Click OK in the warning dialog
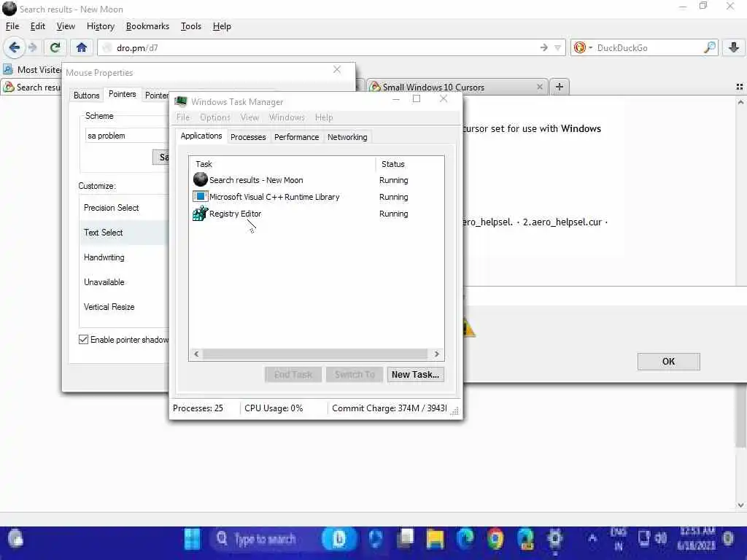Image resolution: width=747 pixels, height=560 pixels. tap(668, 362)
